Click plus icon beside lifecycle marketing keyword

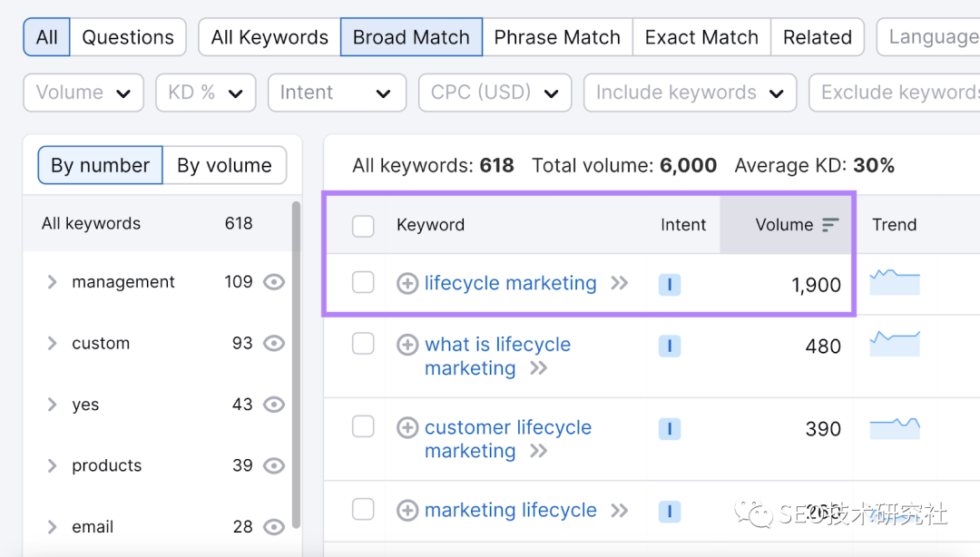pos(407,284)
